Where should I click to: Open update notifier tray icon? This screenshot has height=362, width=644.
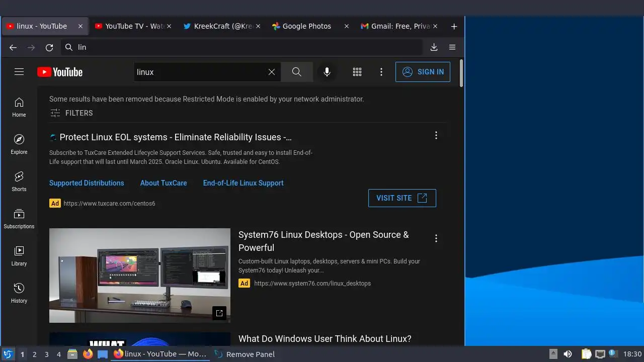(613, 354)
